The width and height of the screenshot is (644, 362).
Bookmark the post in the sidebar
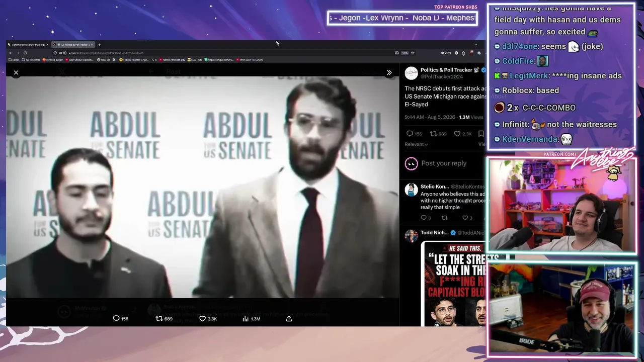tap(481, 134)
